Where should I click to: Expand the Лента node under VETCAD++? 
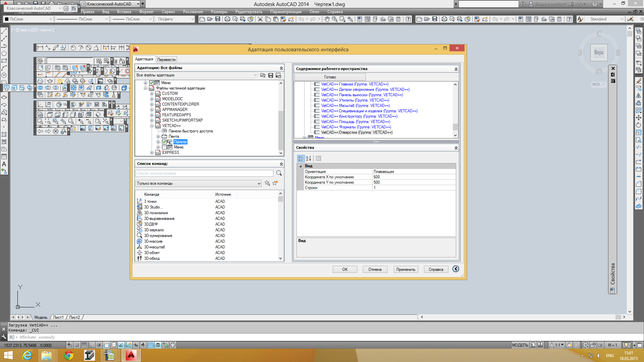pos(158,136)
